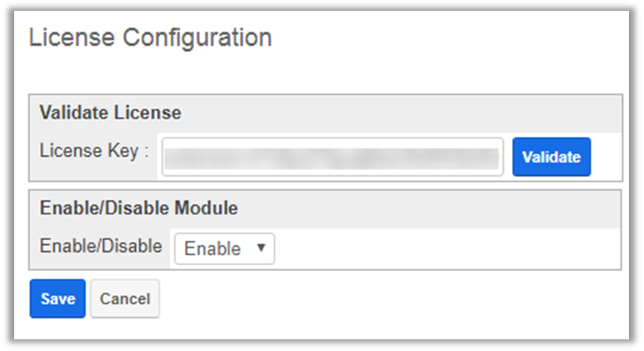Viewport: 644px width, 351px height.
Task: Click the License Configuration page title
Action: point(150,38)
